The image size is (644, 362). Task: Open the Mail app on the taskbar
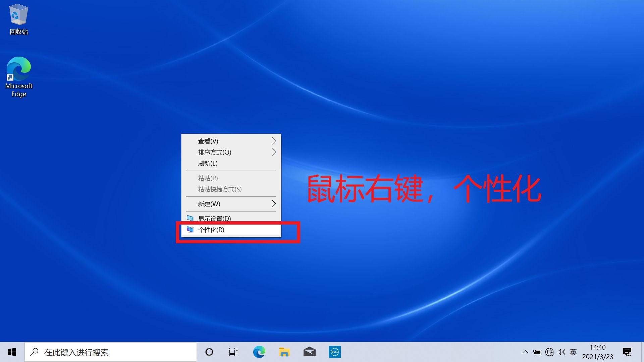[309, 352]
